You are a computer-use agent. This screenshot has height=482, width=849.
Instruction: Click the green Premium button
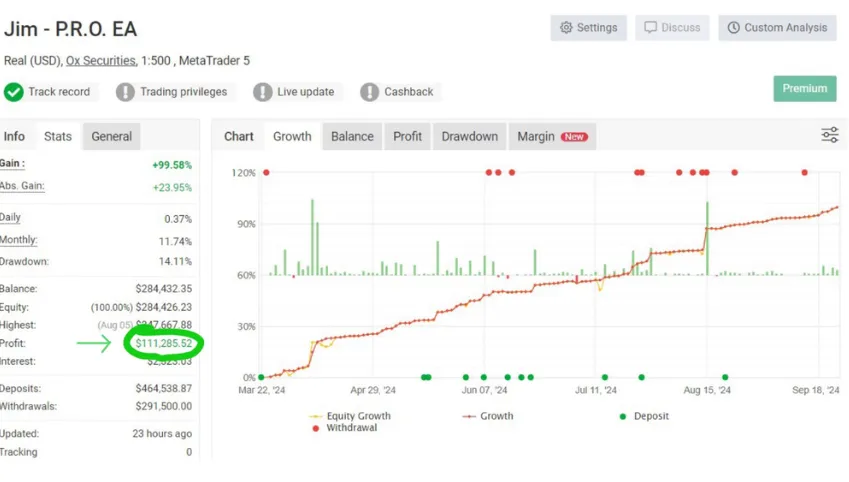click(805, 88)
